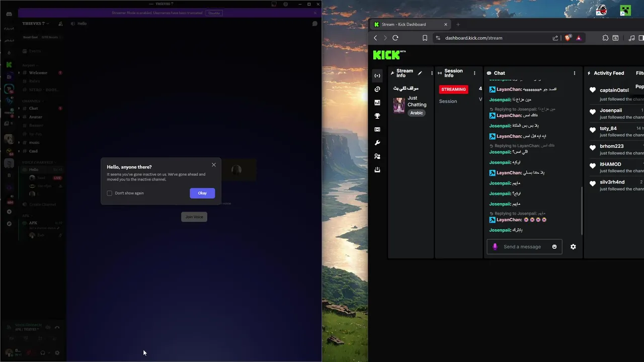
Task: Open the Stream page in Kick sidebar
Action: point(377,76)
